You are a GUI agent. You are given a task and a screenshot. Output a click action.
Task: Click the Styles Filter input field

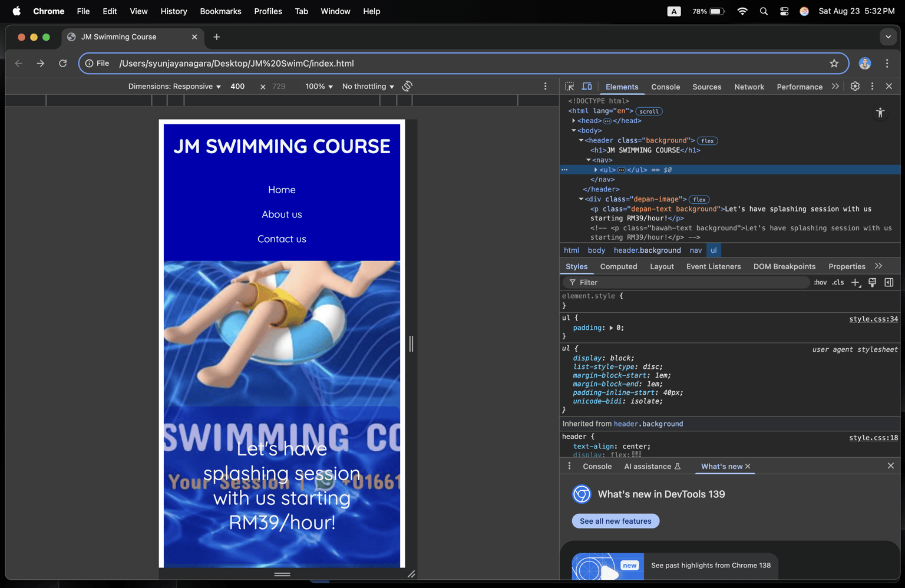(x=686, y=282)
